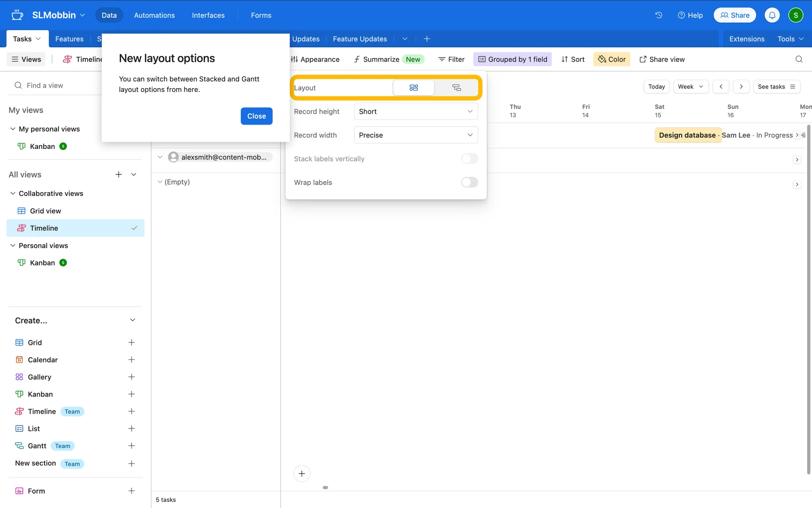Image resolution: width=812 pixels, height=508 pixels.
Task: Collapse the Collaborative views section
Action: [13, 193]
